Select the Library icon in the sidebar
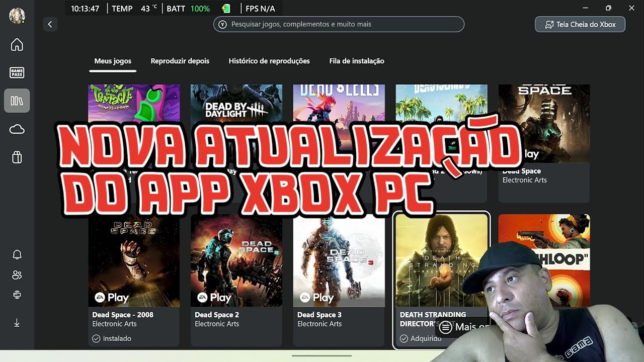644x362 pixels. point(17,101)
